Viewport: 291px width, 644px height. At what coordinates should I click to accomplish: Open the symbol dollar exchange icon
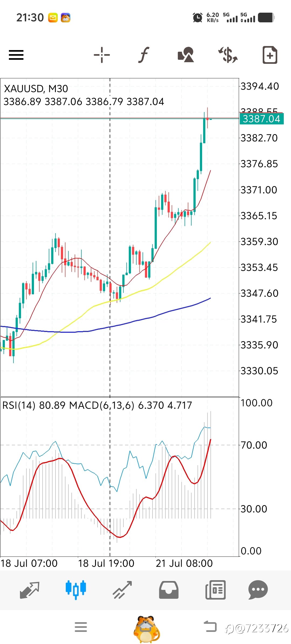pos(228,55)
